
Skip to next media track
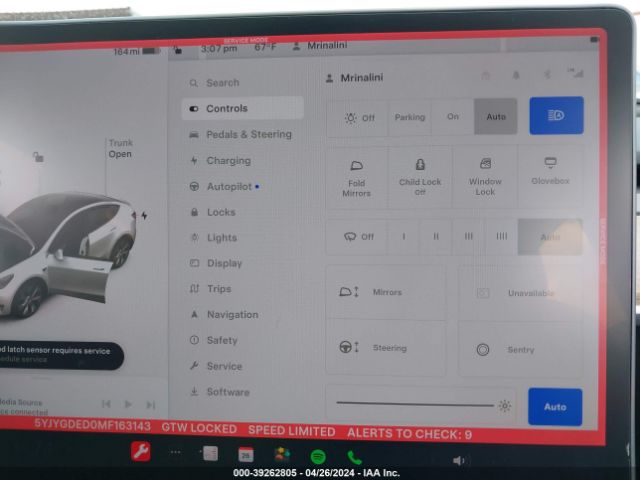point(151,405)
